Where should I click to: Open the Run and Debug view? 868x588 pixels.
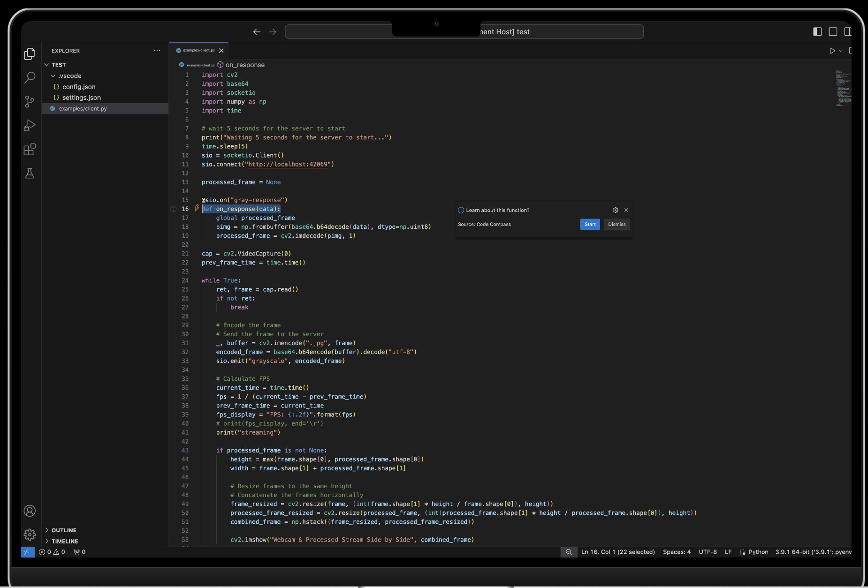(x=30, y=126)
